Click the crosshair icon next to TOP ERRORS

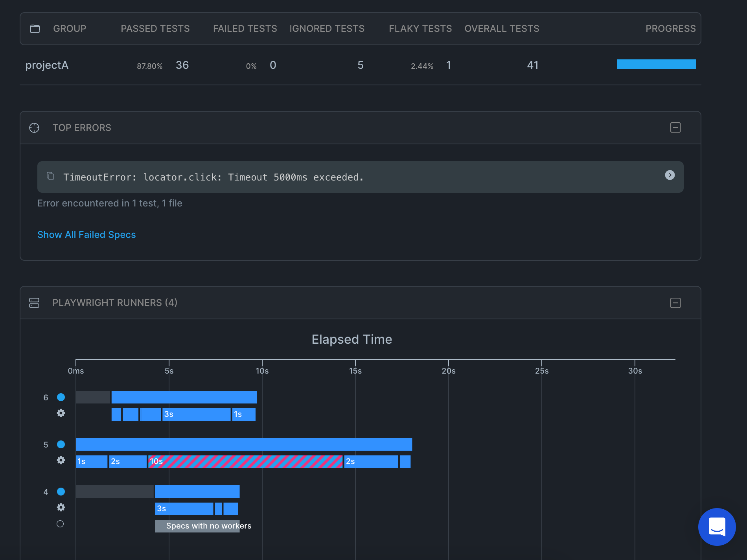click(34, 128)
